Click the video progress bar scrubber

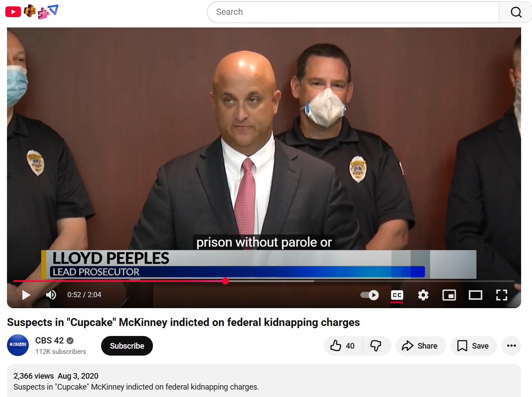(x=225, y=281)
